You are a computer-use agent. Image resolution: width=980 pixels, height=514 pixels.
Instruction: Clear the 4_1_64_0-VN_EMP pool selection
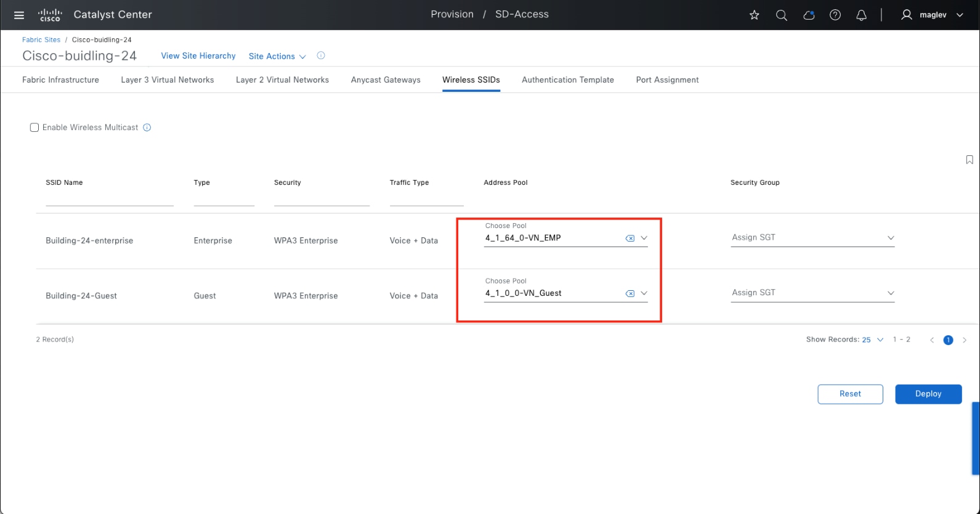630,239
